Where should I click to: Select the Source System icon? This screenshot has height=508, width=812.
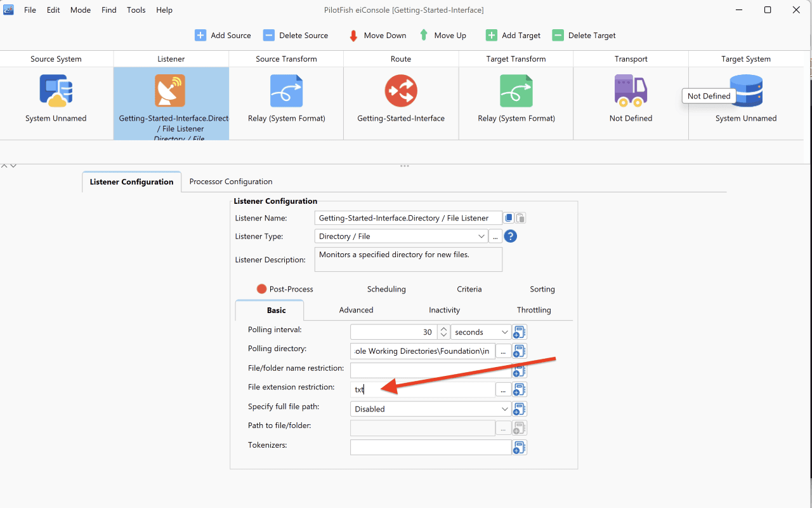tap(56, 91)
